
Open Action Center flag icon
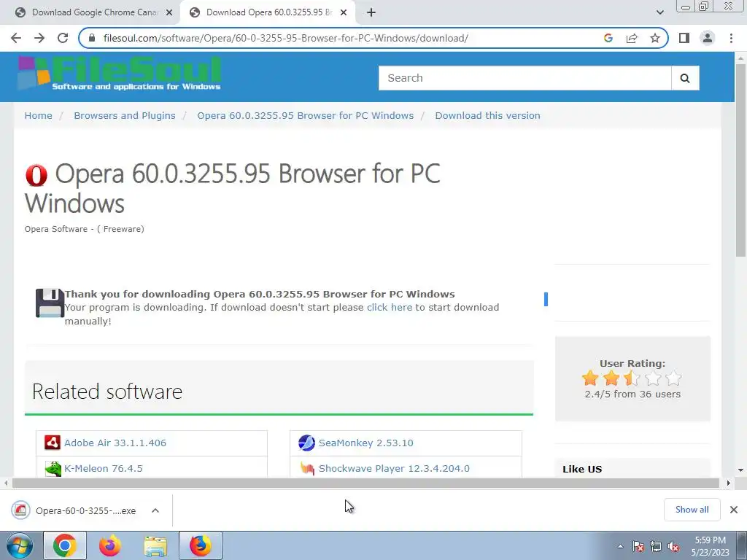[638, 546]
